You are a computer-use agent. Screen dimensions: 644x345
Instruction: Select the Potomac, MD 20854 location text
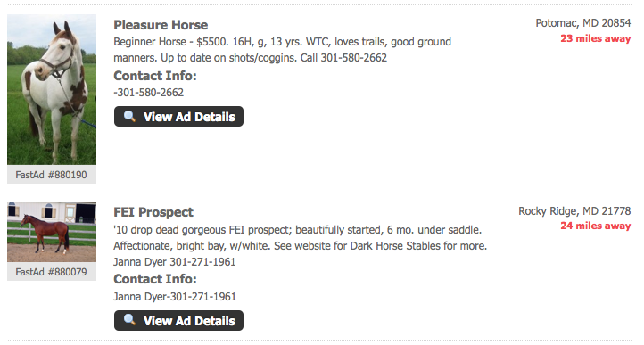tap(583, 23)
